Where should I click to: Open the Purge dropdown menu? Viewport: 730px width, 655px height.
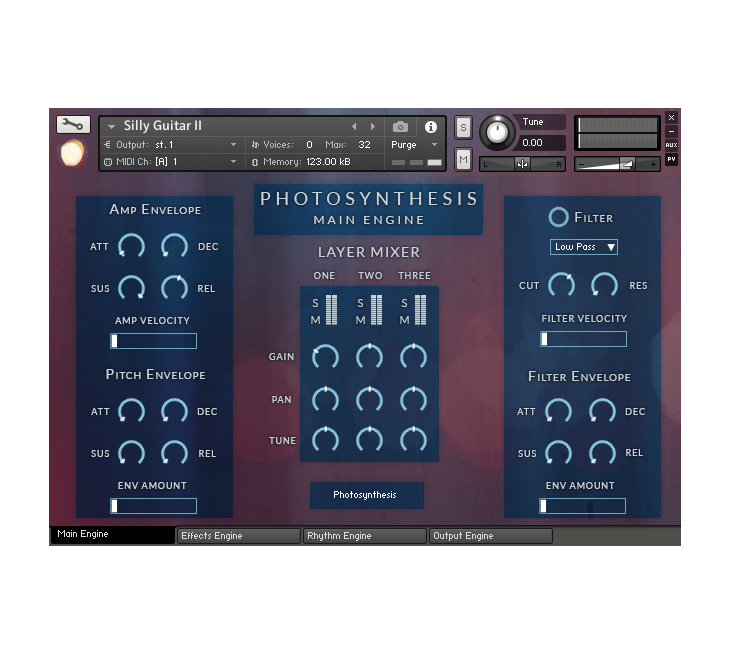click(414, 145)
